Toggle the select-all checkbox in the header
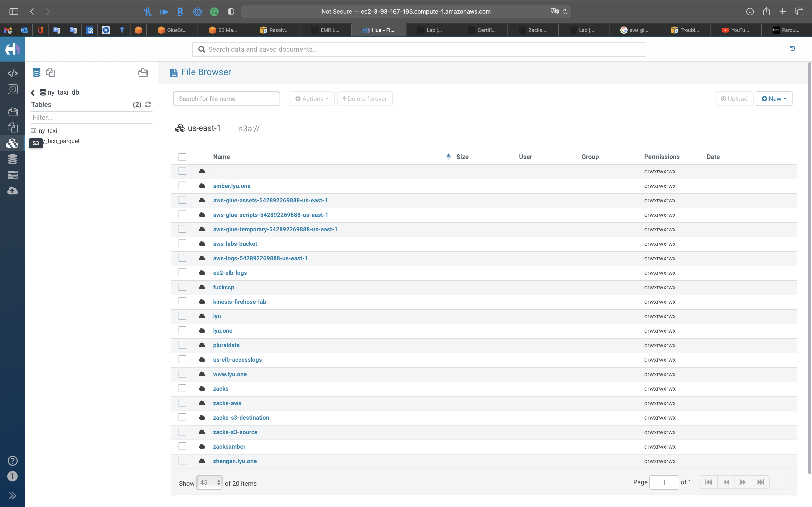The image size is (812, 507). [182, 157]
